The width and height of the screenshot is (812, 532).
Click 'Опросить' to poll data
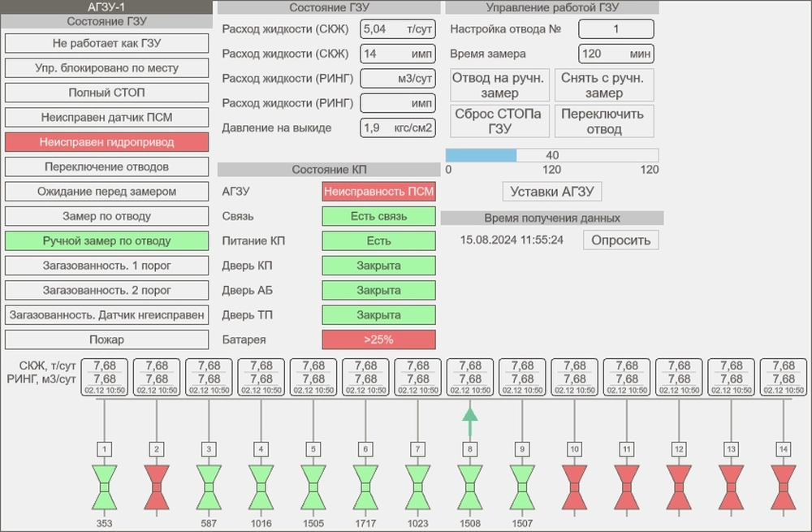click(x=620, y=240)
